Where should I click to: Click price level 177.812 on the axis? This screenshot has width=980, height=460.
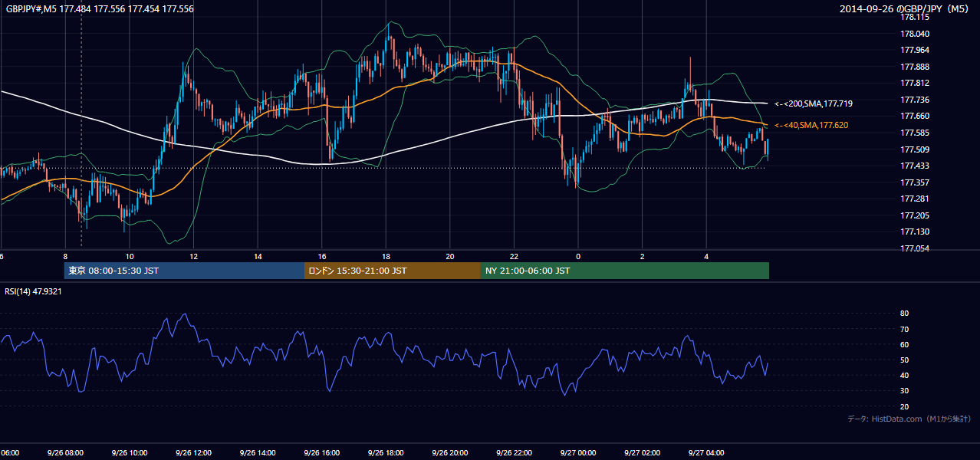[915, 83]
